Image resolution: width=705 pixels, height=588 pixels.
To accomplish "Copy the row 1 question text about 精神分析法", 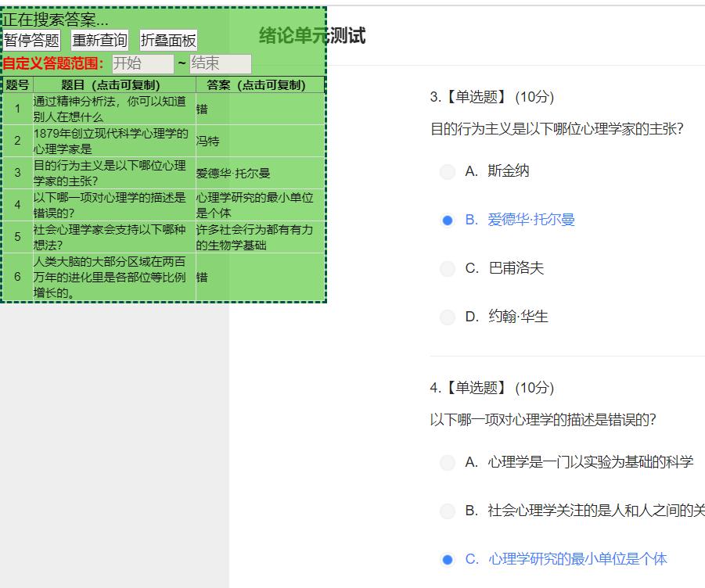I will pyautogui.click(x=113, y=109).
